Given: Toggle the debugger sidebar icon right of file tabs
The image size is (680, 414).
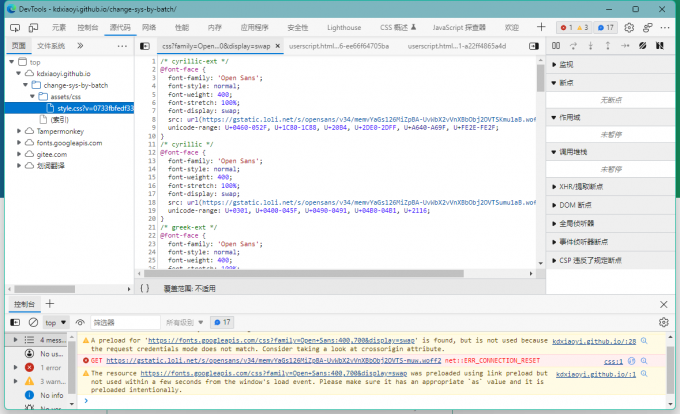Looking at the screenshot, I should pos(534,46).
